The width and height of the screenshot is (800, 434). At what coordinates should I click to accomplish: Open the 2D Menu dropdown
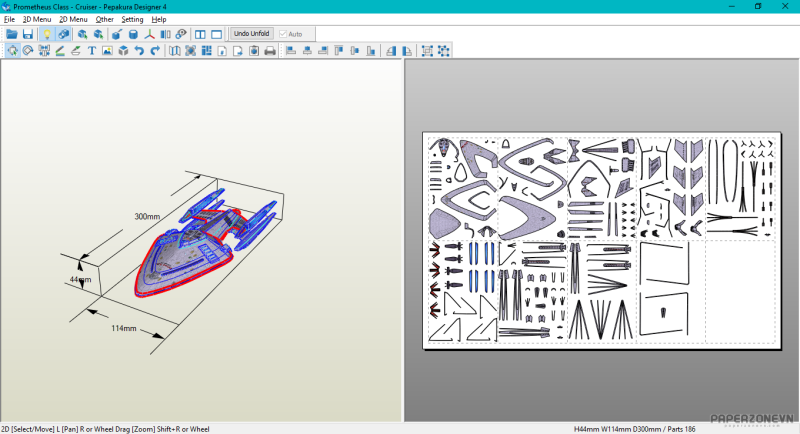[x=73, y=19]
